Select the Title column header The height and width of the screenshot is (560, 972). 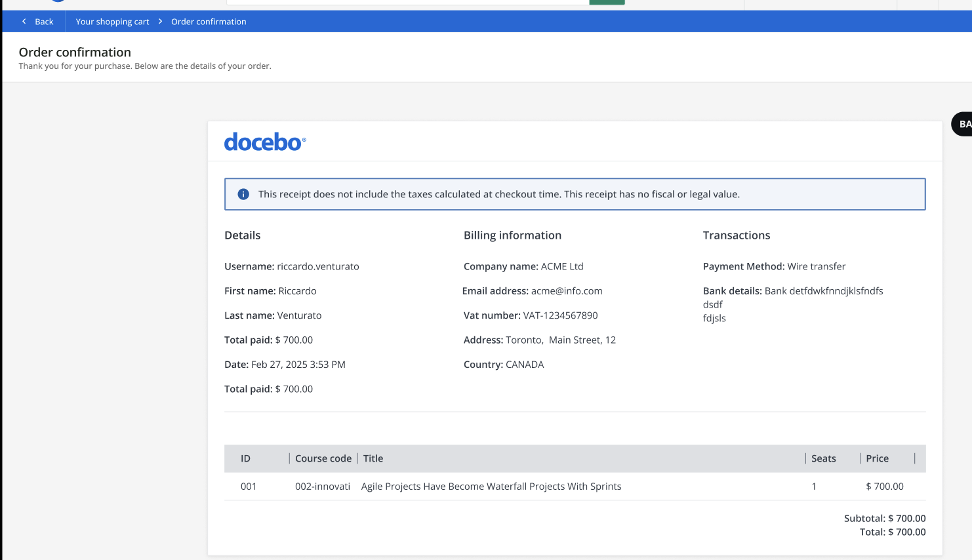tap(373, 458)
